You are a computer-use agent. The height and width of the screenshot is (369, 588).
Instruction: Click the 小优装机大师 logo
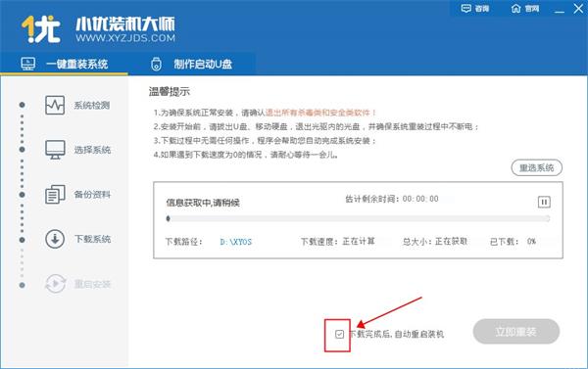41,29
